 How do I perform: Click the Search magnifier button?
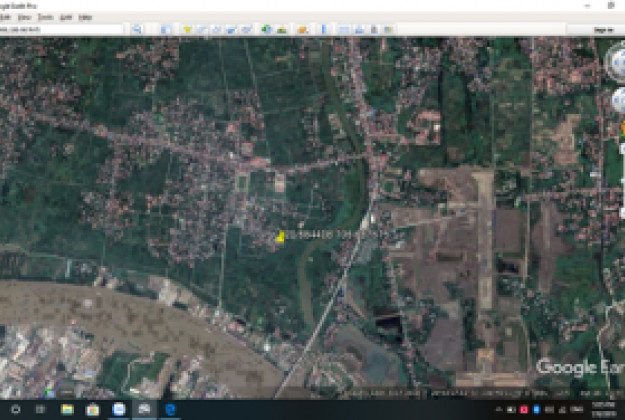137,29
